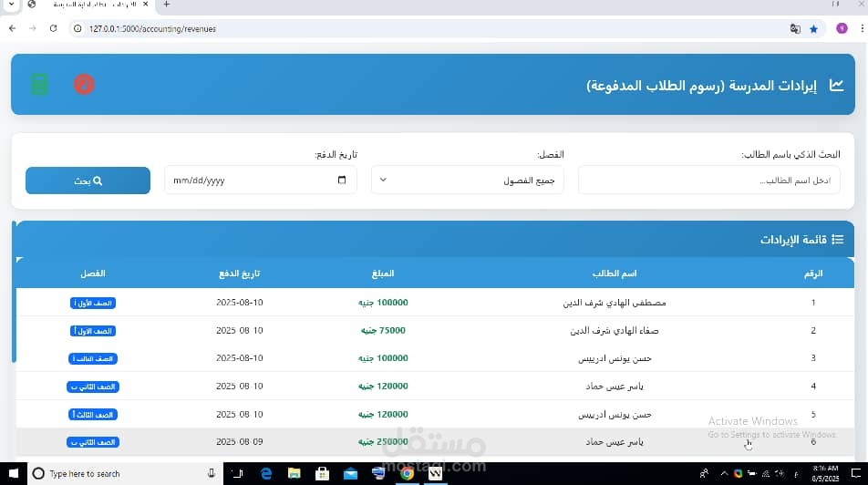Open Microsoft Store from taskbar
Screen dimensions: 868x485
(x=322, y=473)
